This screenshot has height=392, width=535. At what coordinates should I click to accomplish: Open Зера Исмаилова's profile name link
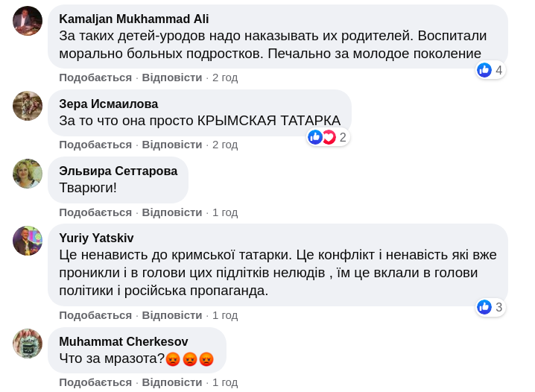(x=109, y=104)
